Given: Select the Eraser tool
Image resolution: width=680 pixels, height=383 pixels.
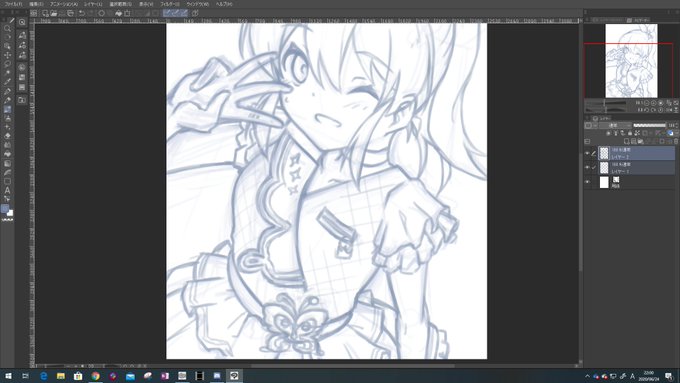Looking at the screenshot, I should 7,136.
